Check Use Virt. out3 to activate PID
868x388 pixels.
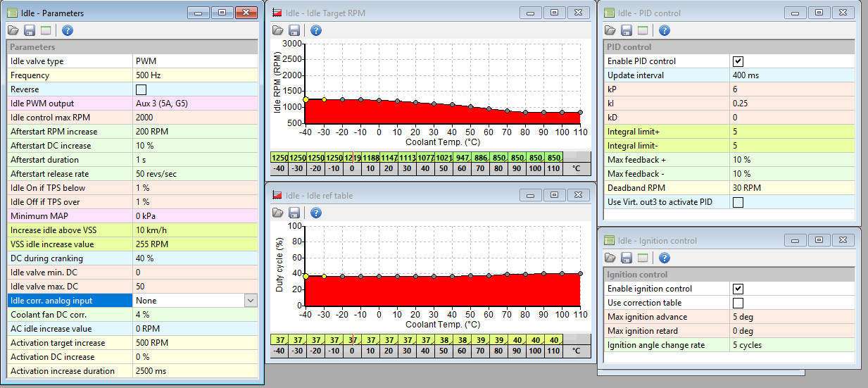click(738, 203)
